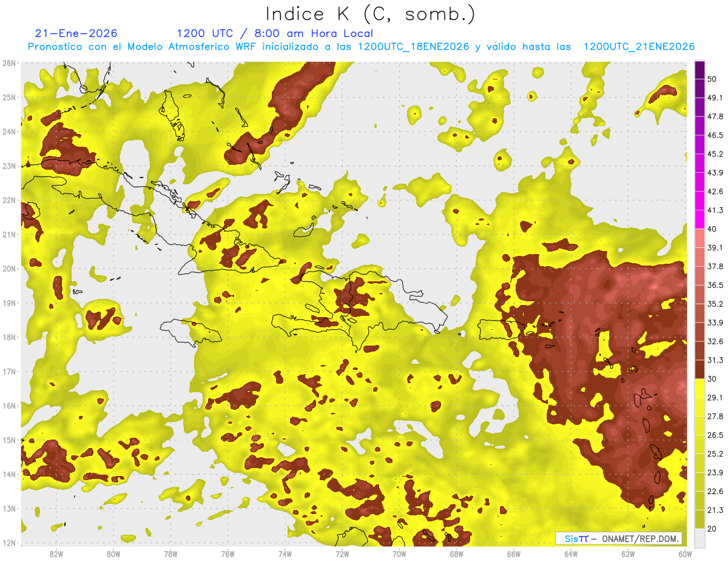Click the colorbar value "25.2"
This screenshot has width=728, height=562.
[x=715, y=454]
